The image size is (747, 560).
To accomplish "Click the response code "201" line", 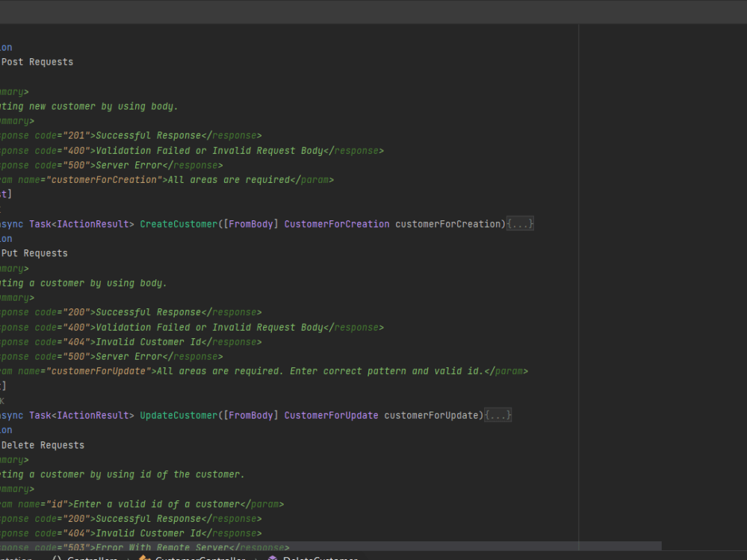I will [131, 136].
